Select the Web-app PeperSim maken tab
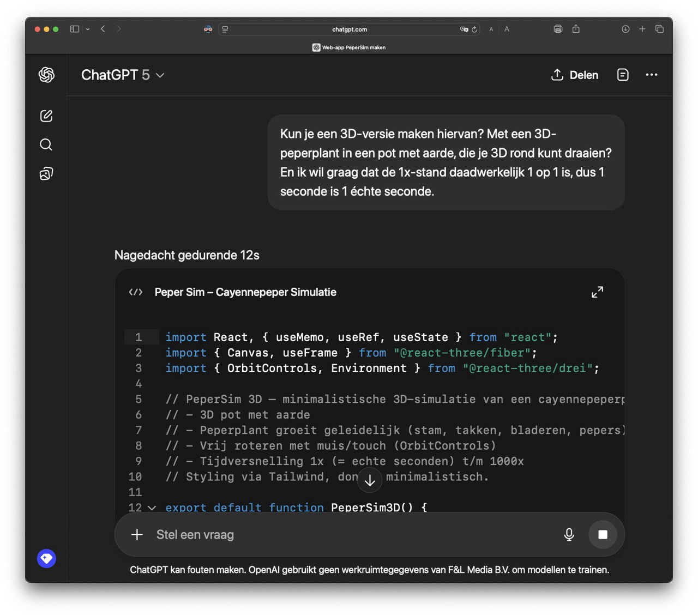Screen dimensions: 698x616 tap(349, 47)
